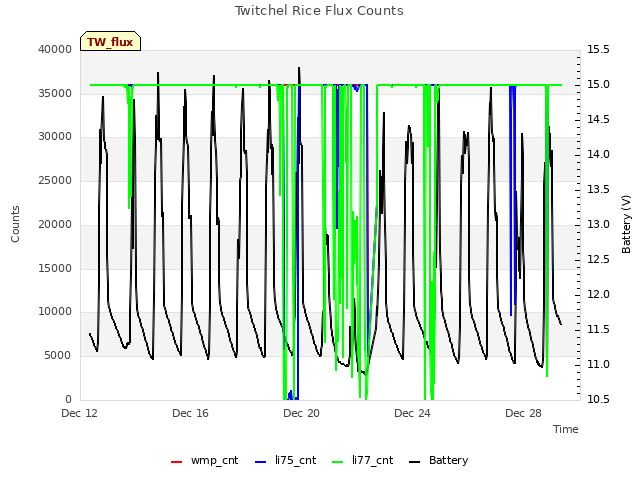Image resolution: width=640 pixels, height=480 pixels.
Task: Click the Dec 28 x-axis label
Action: [x=524, y=413]
